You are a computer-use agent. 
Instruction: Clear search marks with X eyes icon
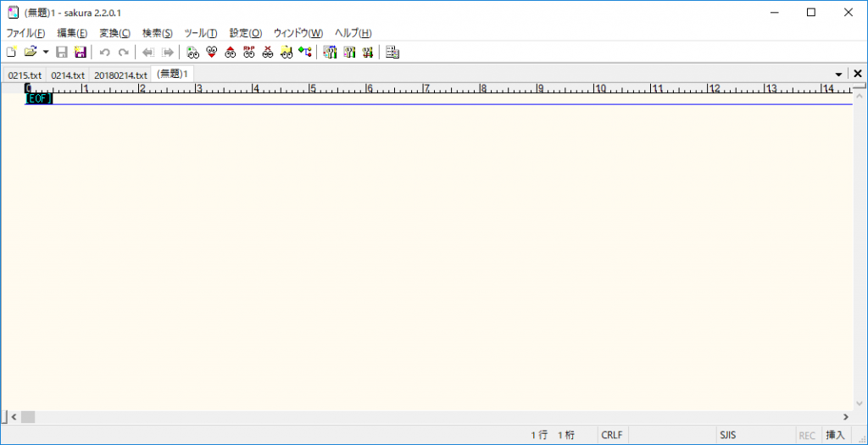pyautogui.click(x=267, y=53)
